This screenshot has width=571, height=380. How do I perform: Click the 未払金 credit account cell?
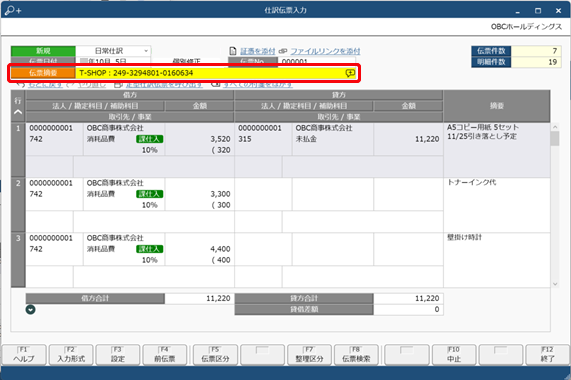point(306,139)
